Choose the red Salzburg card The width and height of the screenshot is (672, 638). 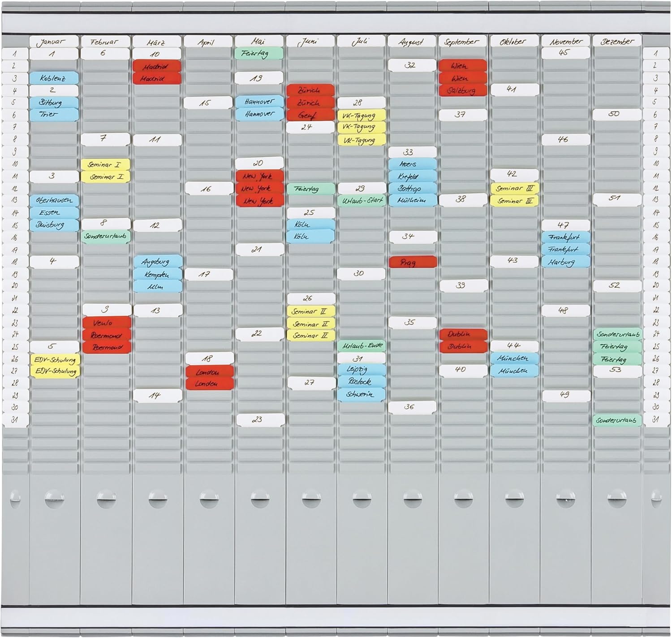(x=462, y=91)
